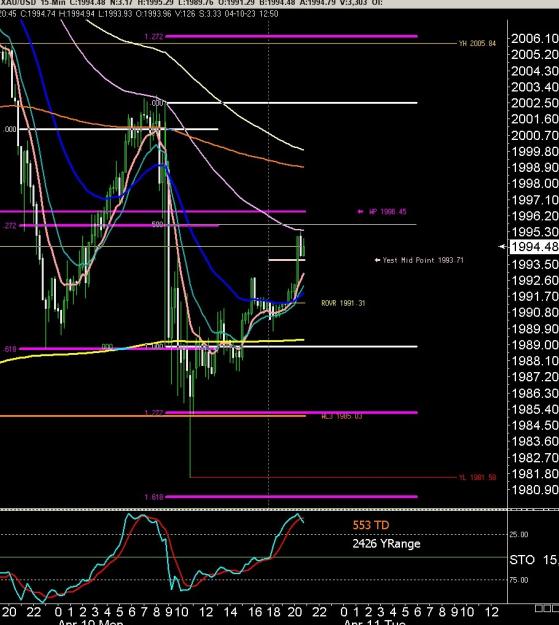This screenshot has width=559, height=625.
Task: Click the 1998.90 price axis label
Action: (535, 167)
